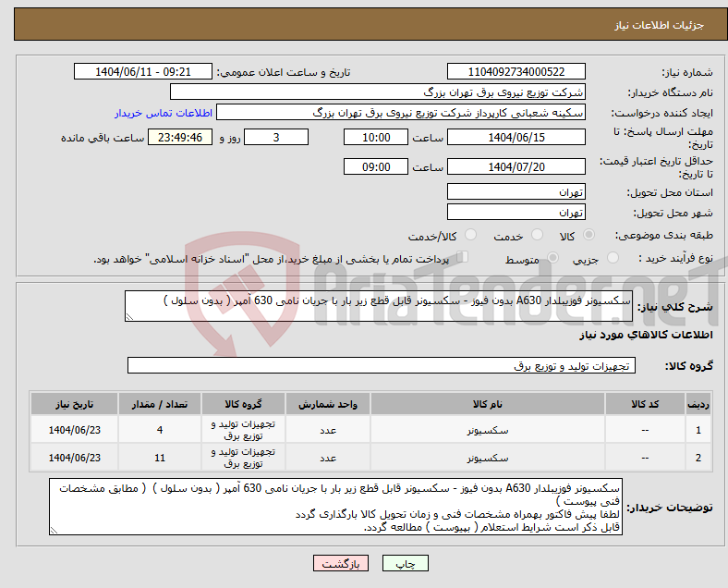Click unit عدد in row 1
The height and width of the screenshot is (588, 728).
tap(328, 430)
